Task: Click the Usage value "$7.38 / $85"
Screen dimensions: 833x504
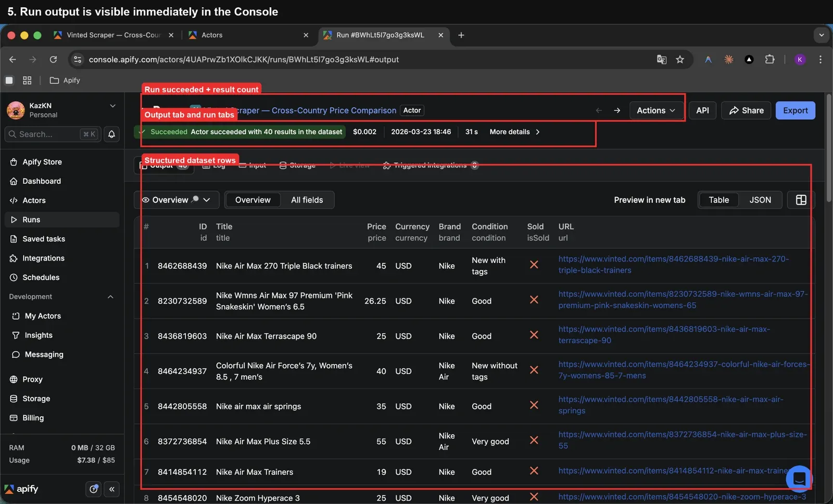Action: [x=96, y=460]
